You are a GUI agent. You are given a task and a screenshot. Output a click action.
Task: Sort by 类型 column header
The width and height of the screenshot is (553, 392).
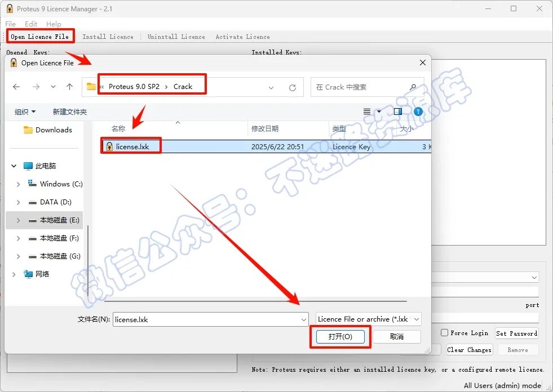click(x=339, y=128)
